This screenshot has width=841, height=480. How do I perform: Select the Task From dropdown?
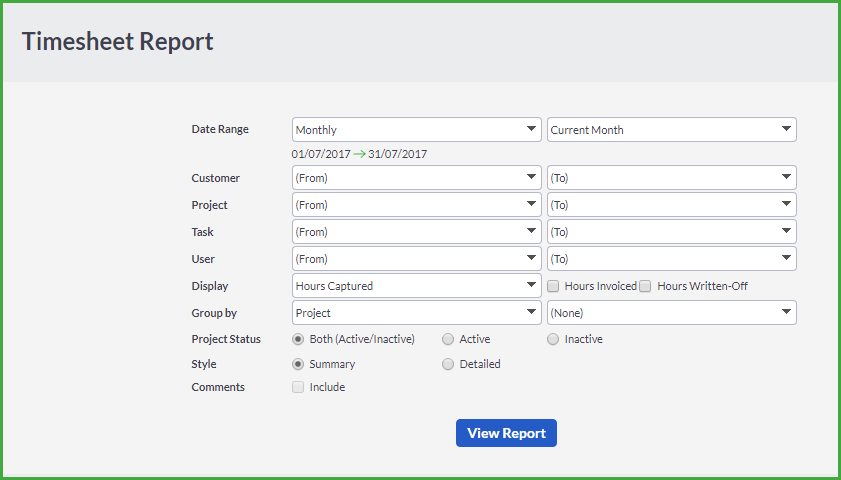tap(417, 232)
